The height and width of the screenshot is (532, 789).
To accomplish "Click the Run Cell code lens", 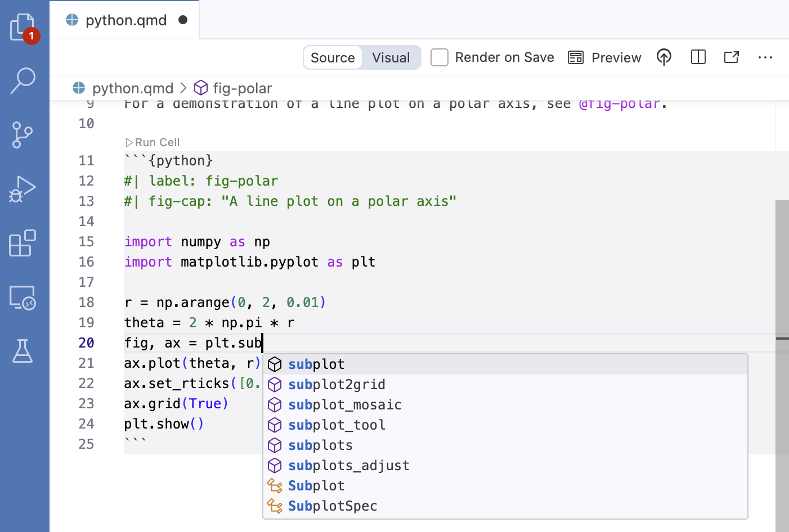I will click(153, 142).
